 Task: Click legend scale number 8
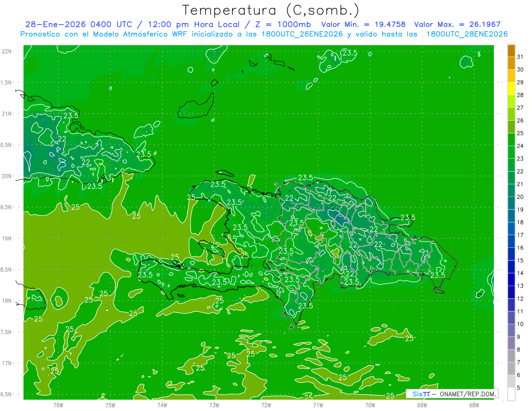click(x=519, y=349)
